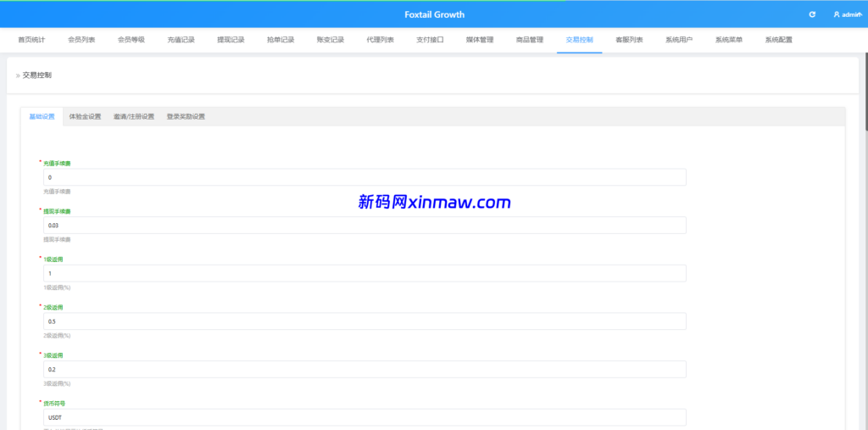Screen dimensions: 868x430
Task: Click the 2级返佣(%) hint text
Action: click(57, 336)
